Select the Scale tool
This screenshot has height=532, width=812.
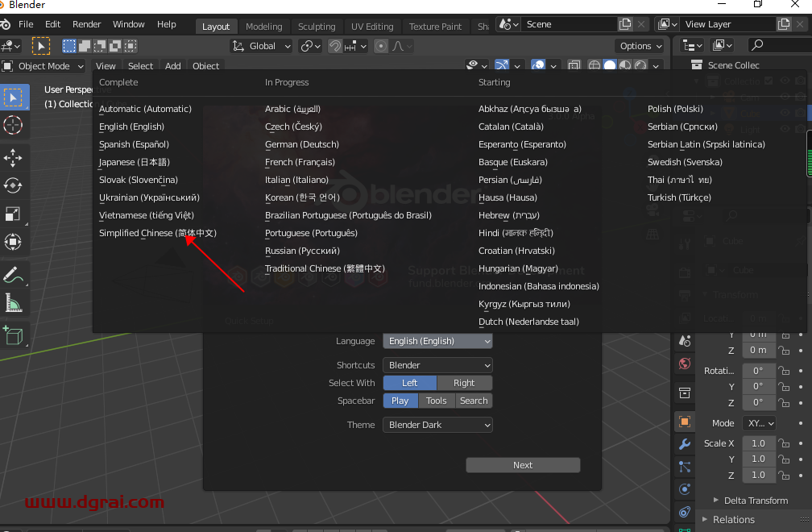pyautogui.click(x=13, y=214)
